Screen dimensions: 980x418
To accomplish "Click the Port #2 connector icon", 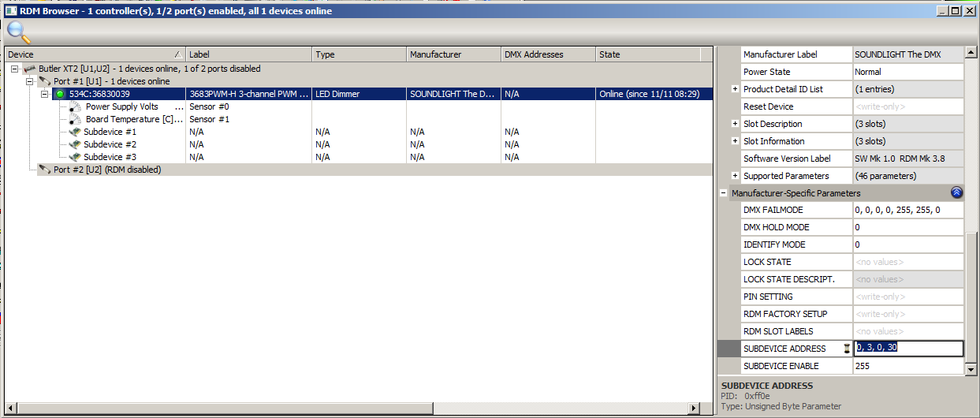I will (46, 170).
